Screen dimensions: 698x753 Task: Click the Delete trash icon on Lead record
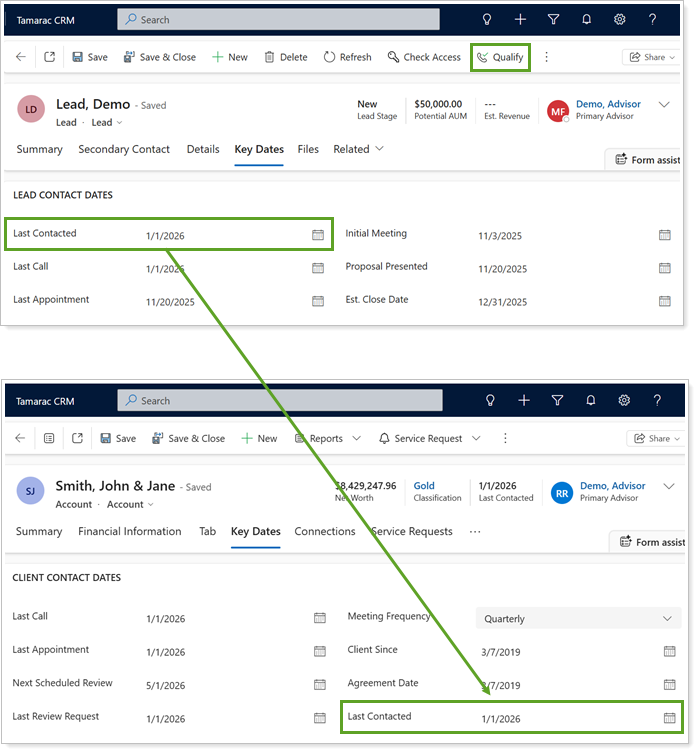[269, 57]
